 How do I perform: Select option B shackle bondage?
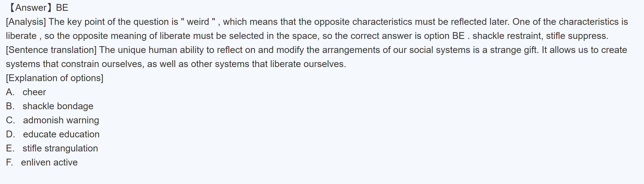click(x=58, y=106)
